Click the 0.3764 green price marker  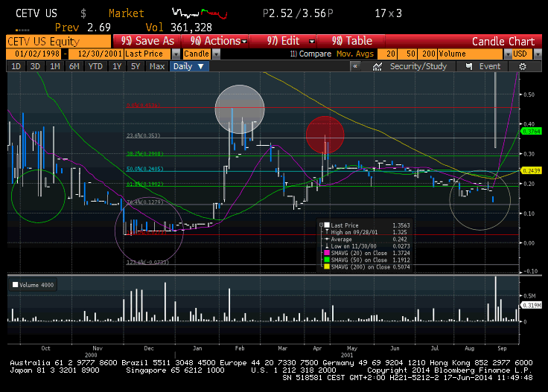(531, 132)
